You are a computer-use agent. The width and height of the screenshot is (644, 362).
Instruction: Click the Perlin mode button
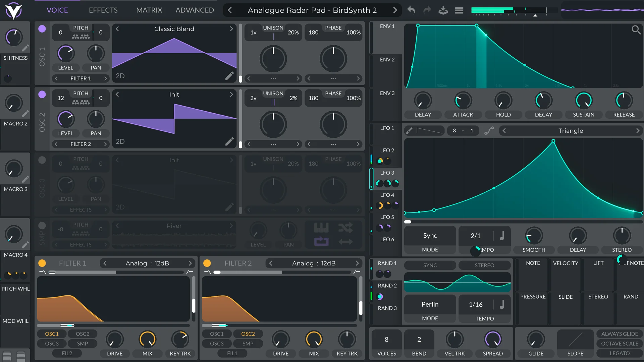[x=430, y=304]
